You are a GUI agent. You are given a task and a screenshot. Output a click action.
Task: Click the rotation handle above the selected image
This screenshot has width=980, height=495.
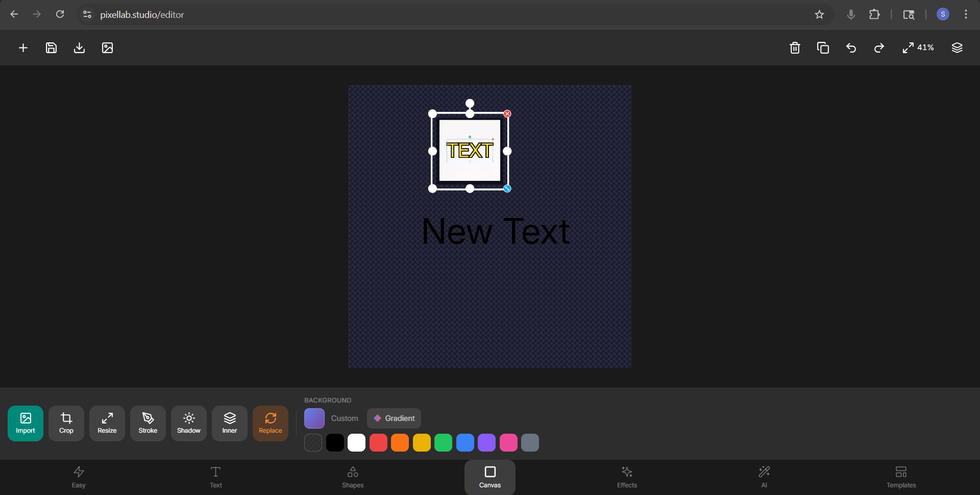470,103
